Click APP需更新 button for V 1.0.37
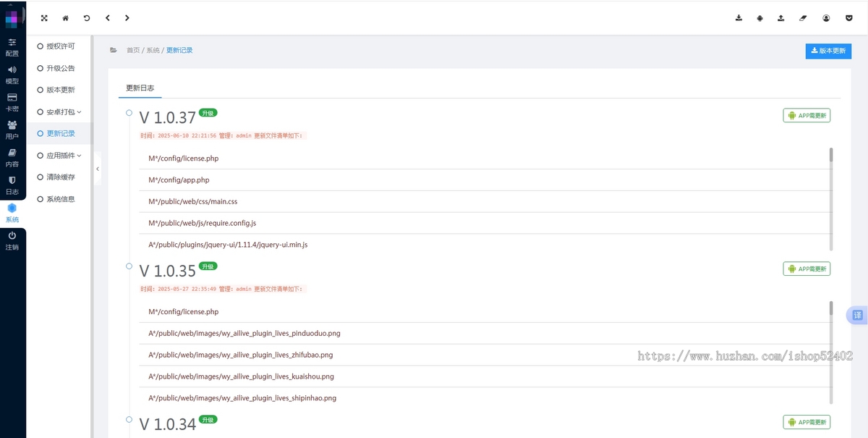The width and height of the screenshot is (868, 438). [x=807, y=116]
